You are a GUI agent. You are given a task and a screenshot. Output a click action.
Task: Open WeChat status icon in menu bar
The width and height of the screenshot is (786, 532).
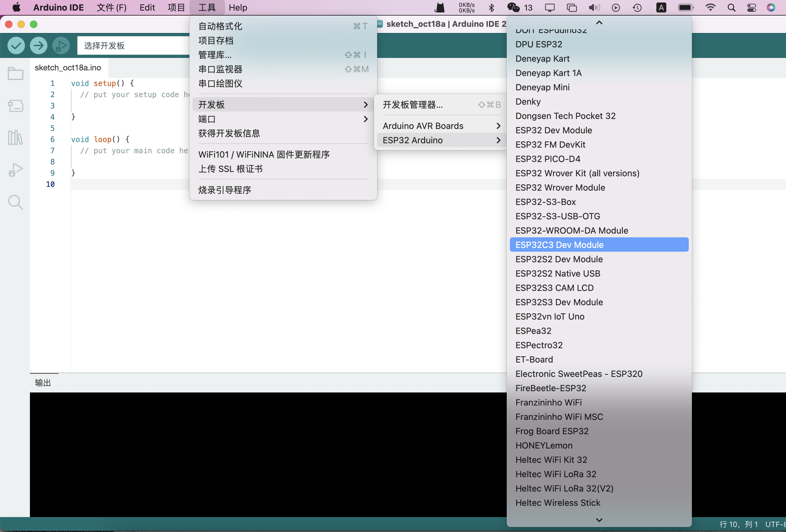513,7
